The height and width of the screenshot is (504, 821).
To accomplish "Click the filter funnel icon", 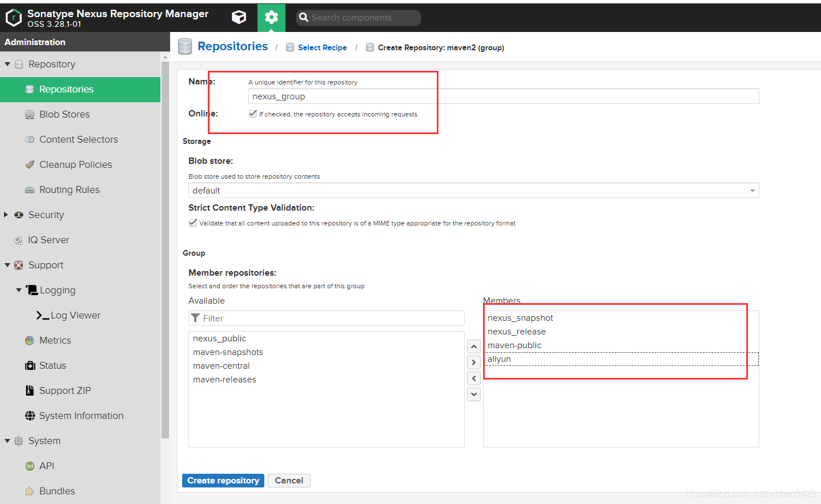I will coord(195,318).
